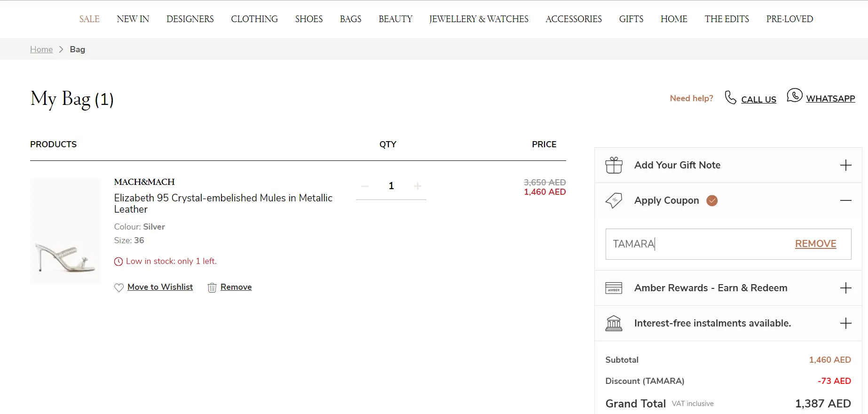
Task: Open the GIFTS menu
Action: click(631, 19)
